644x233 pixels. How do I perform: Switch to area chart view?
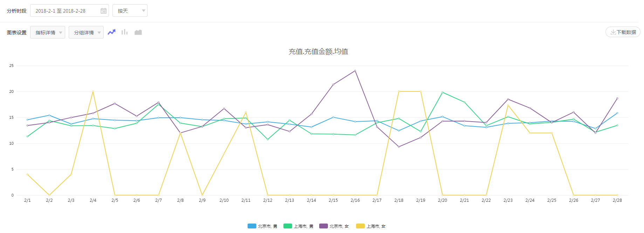click(138, 32)
